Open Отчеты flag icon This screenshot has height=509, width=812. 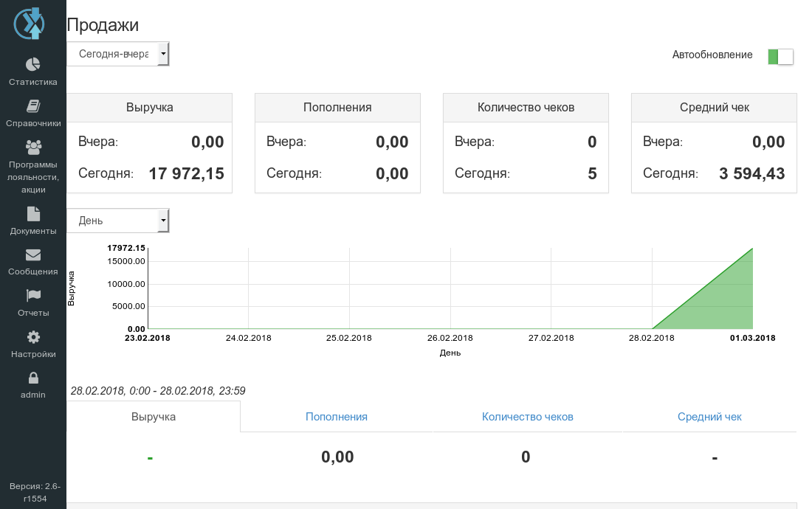click(x=33, y=295)
